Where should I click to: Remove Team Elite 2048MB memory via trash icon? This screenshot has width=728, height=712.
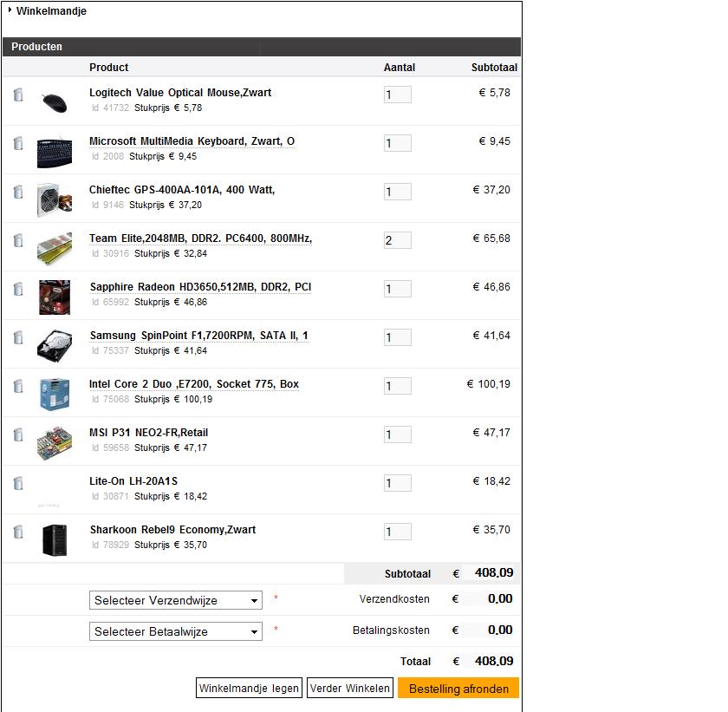[18, 240]
